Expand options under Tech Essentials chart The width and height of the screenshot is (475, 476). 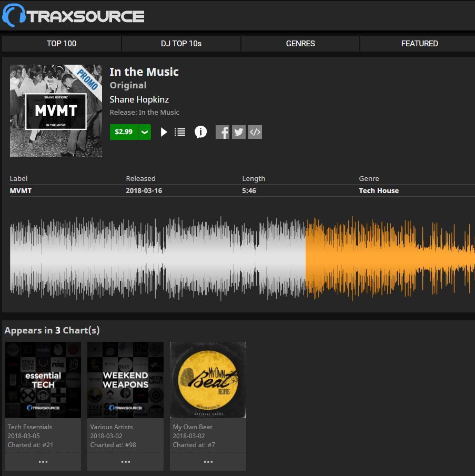point(43,462)
